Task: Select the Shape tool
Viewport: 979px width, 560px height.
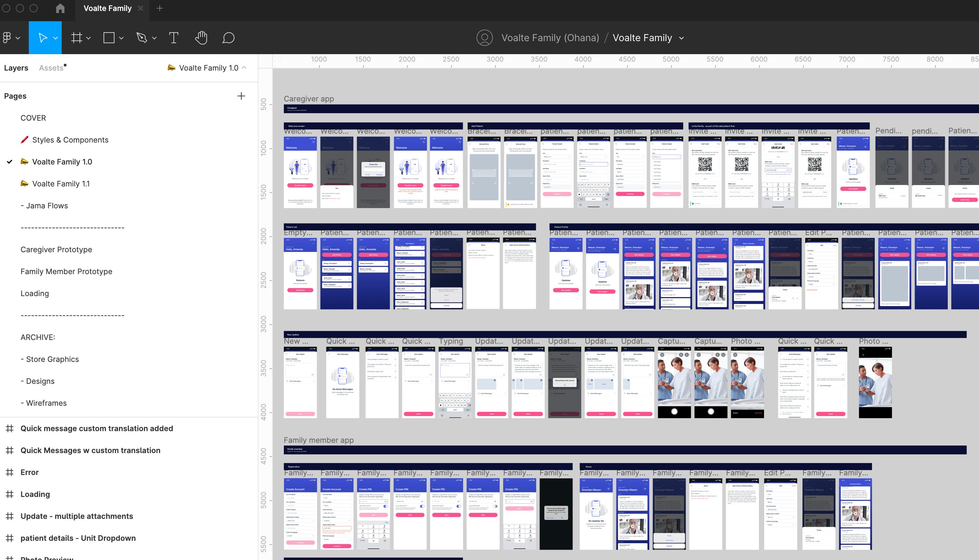Action: point(109,37)
